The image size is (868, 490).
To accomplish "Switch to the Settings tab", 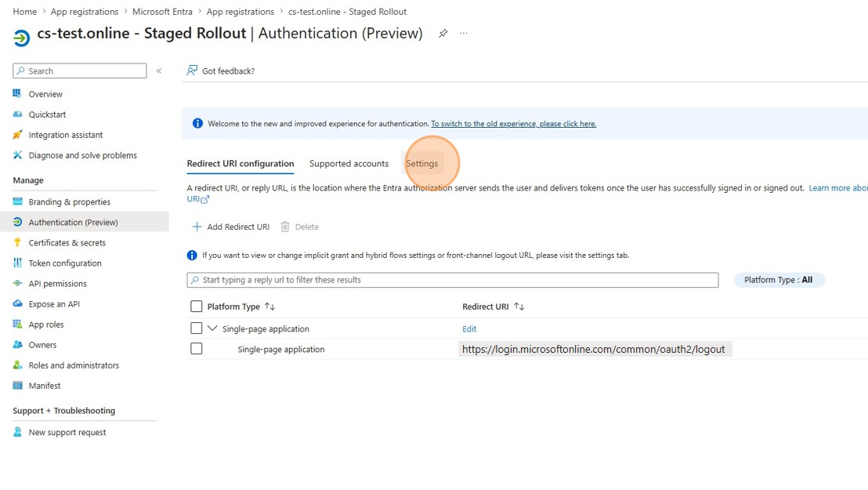I will (421, 164).
